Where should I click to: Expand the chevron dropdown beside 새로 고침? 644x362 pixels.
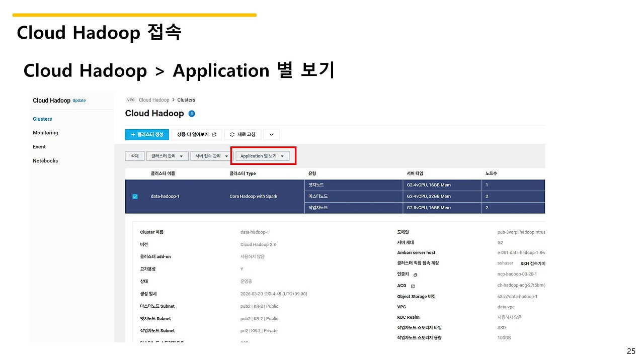click(271, 134)
